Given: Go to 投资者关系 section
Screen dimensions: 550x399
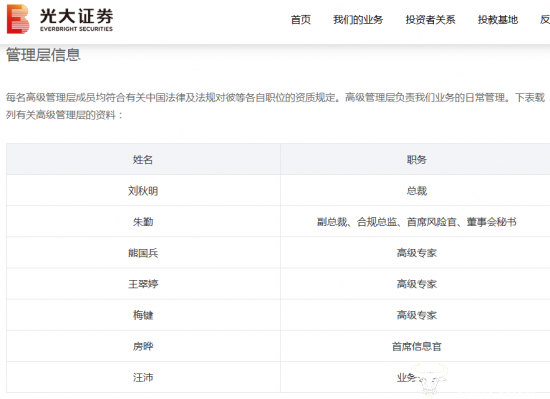Looking at the screenshot, I should pos(430,20).
